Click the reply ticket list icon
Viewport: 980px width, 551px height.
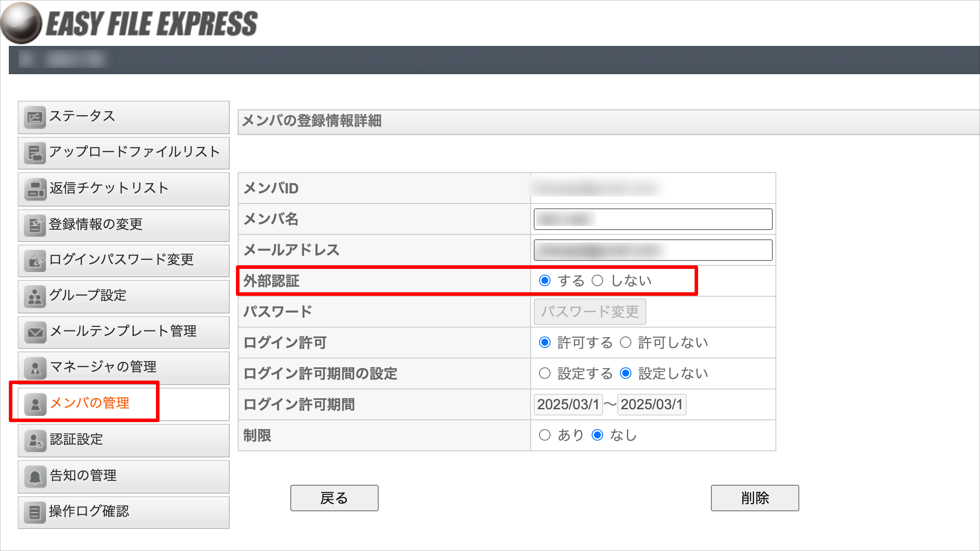point(34,189)
